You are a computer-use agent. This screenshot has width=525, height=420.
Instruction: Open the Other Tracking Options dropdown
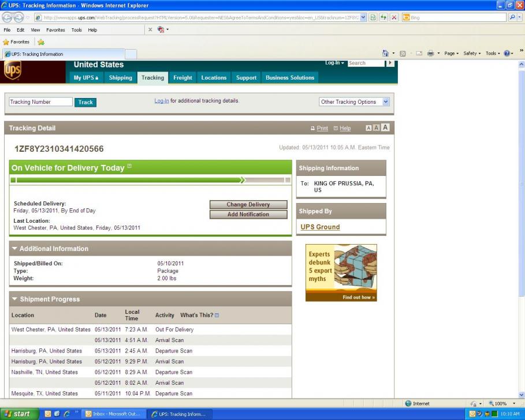(354, 102)
